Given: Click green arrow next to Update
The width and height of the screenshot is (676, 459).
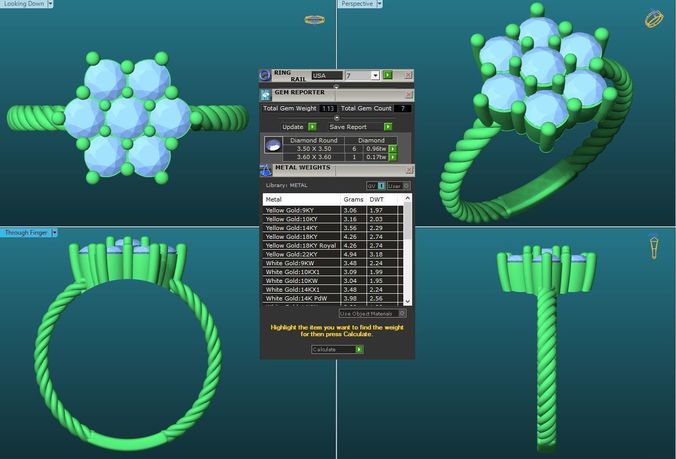Looking at the screenshot, I should point(312,127).
